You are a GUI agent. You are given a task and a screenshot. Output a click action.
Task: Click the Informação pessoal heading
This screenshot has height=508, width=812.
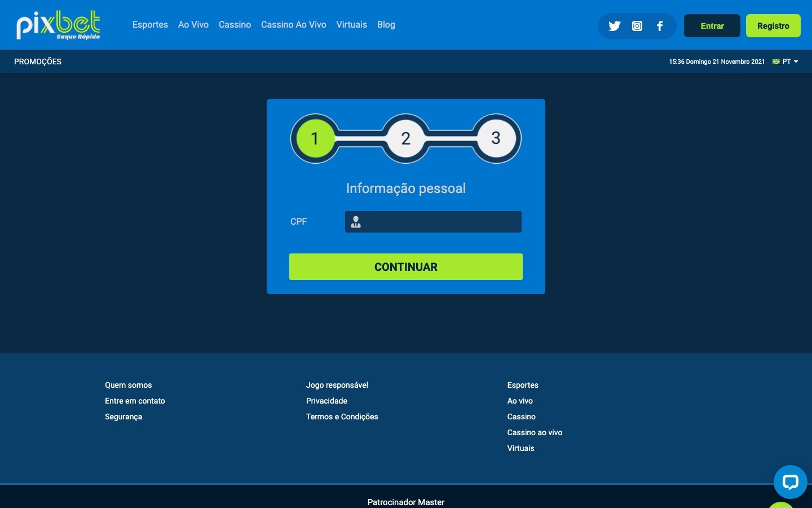406,189
